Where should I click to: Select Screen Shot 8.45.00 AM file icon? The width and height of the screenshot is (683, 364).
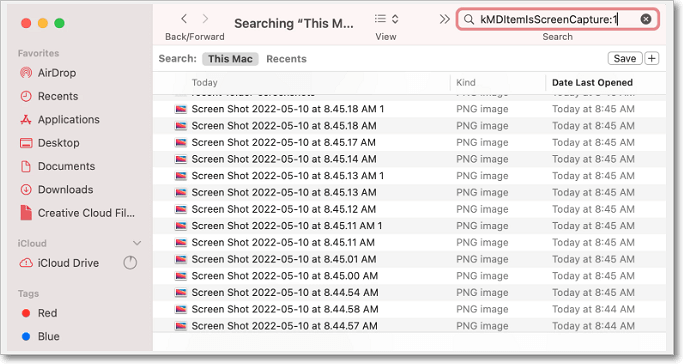pyautogui.click(x=181, y=276)
